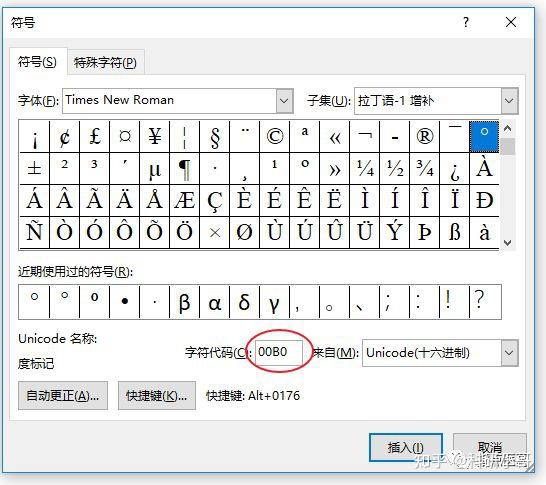Select the copyright © symbol in grid
Image resolution: width=546 pixels, height=485 pixels.
(275, 137)
